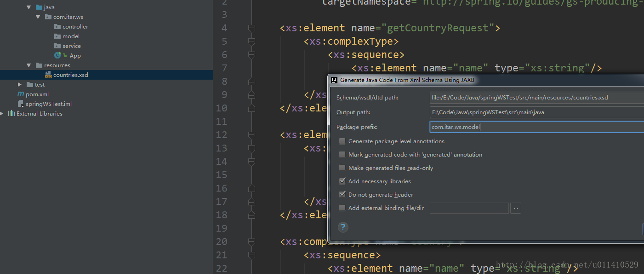Viewport: 644px width, 274px height.
Task: Uncheck Do not generate header
Action: (x=342, y=195)
